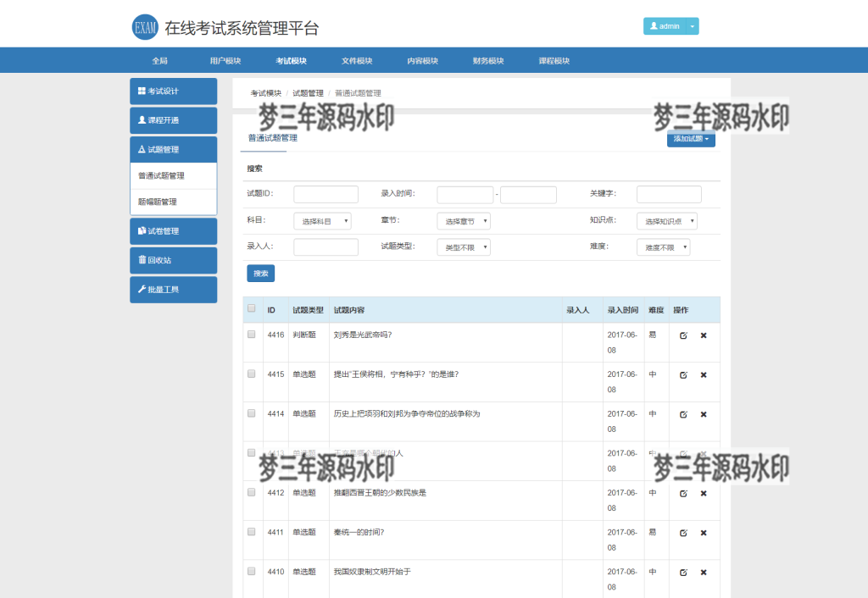Open the 全局 menu
Screen dimensions: 868x598
(x=160, y=61)
